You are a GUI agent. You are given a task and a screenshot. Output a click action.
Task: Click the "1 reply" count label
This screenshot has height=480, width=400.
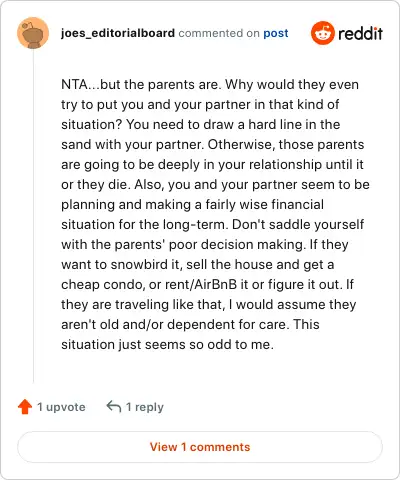click(145, 407)
